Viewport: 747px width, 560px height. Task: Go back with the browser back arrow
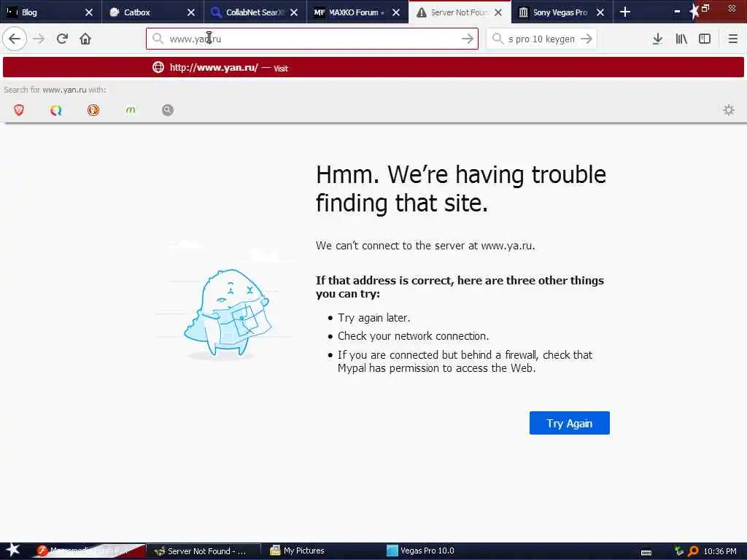(x=15, y=39)
